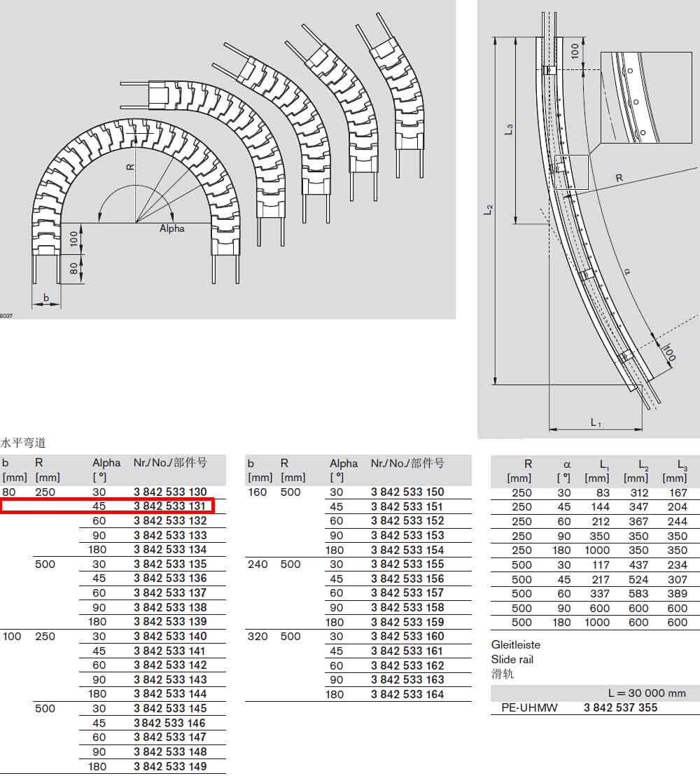Click the L1 dimension label in the diagram
The height and width of the screenshot is (776, 700).
596,422
